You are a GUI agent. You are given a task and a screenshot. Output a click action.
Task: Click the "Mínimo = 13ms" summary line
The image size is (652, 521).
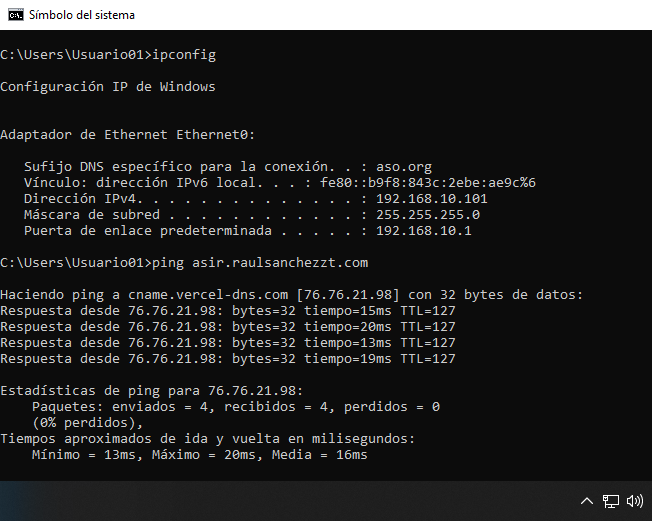click(x=200, y=455)
